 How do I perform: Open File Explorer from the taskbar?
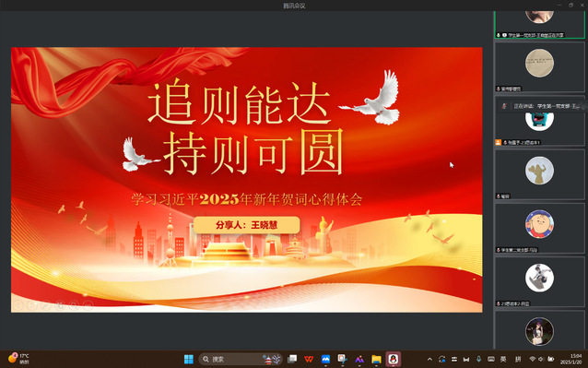(376, 359)
